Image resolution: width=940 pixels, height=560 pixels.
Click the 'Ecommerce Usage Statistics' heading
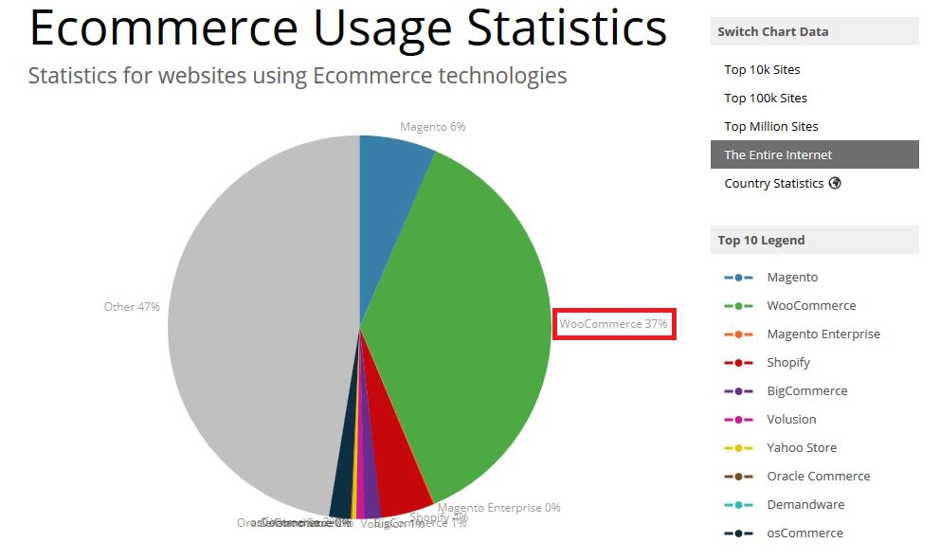[x=348, y=28]
